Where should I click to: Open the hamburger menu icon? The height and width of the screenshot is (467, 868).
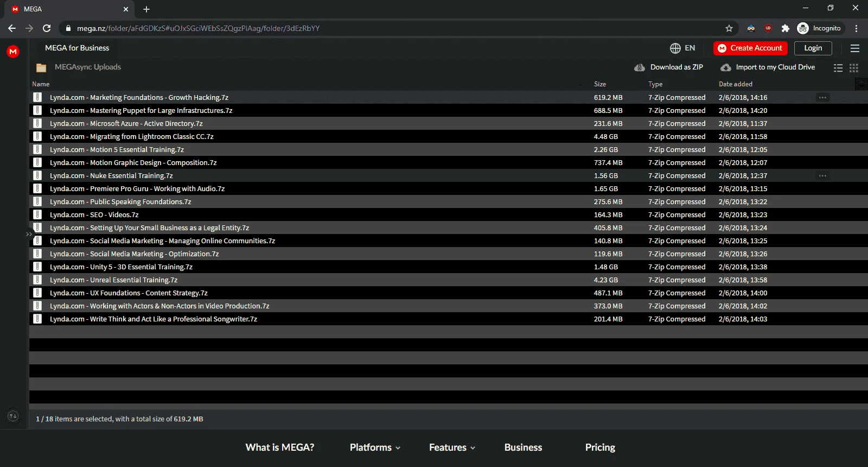[855, 48]
